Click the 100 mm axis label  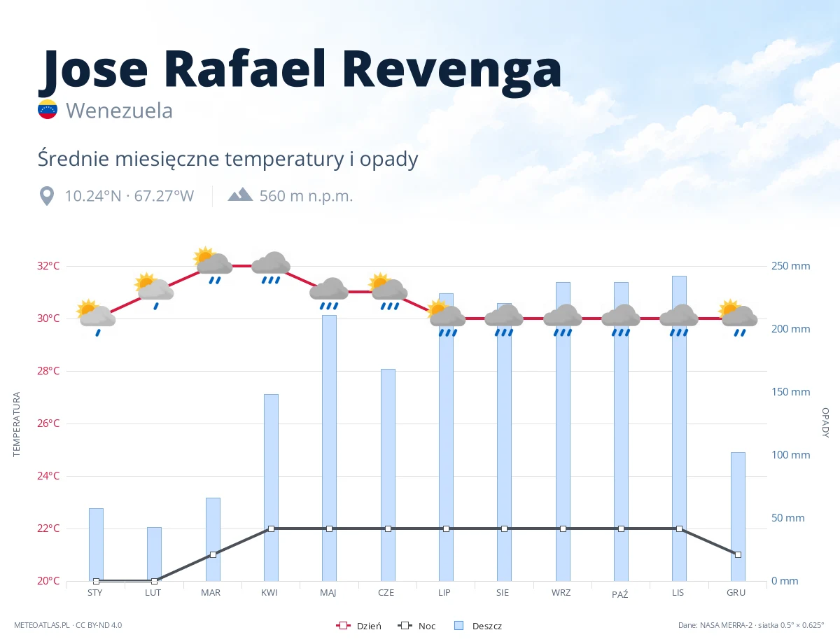coord(791,455)
